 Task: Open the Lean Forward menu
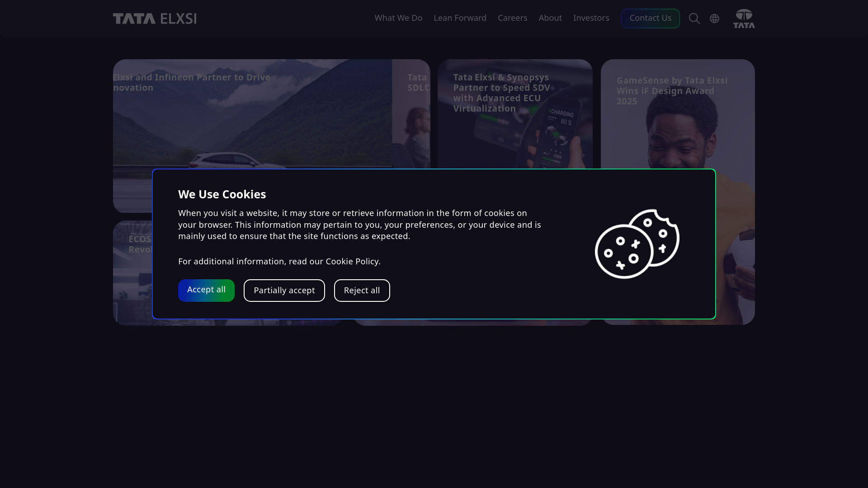(460, 18)
